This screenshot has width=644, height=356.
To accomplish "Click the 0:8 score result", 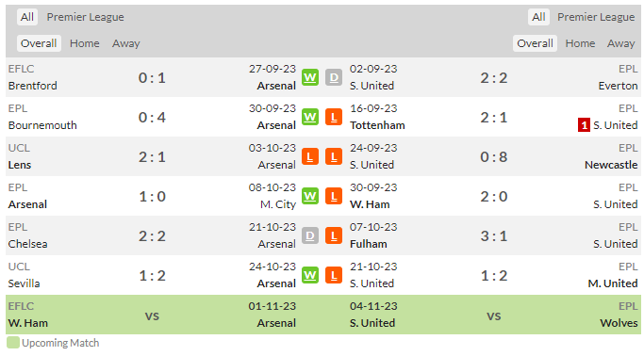I will tap(494, 157).
